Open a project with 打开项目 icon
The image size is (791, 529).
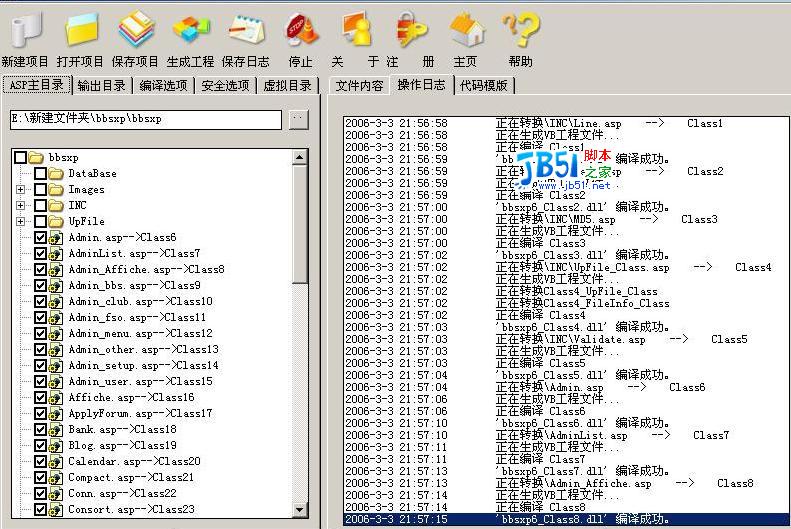(82, 29)
